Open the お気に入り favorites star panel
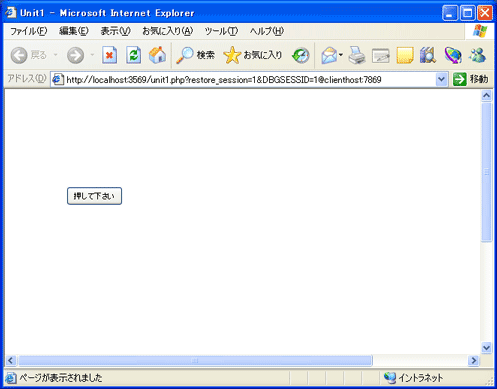 pos(253,55)
